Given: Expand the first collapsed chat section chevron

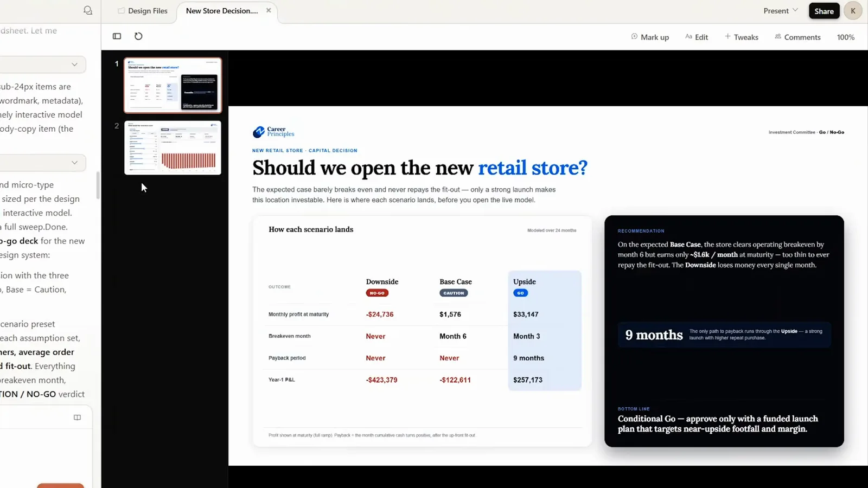Looking at the screenshot, I should (74, 65).
